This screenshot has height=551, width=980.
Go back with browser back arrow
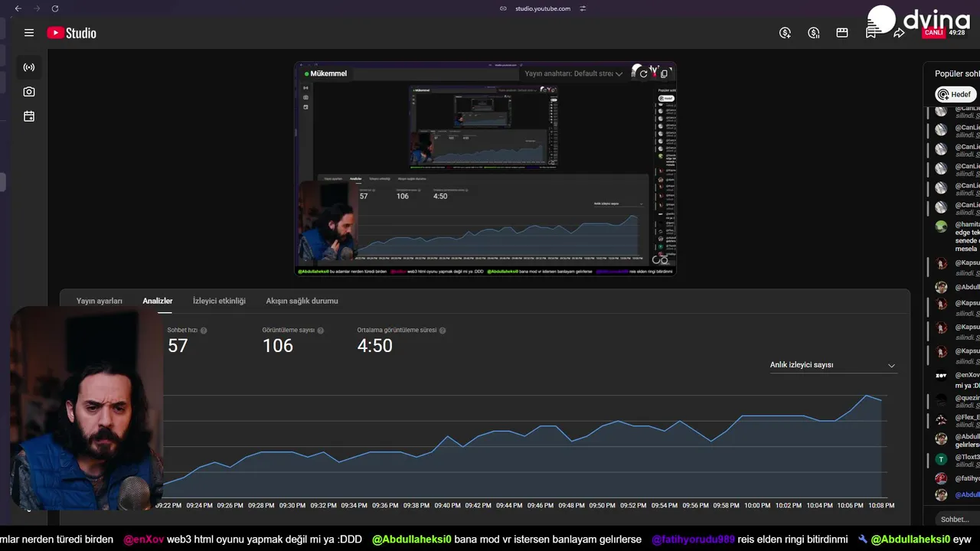pos(18,8)
